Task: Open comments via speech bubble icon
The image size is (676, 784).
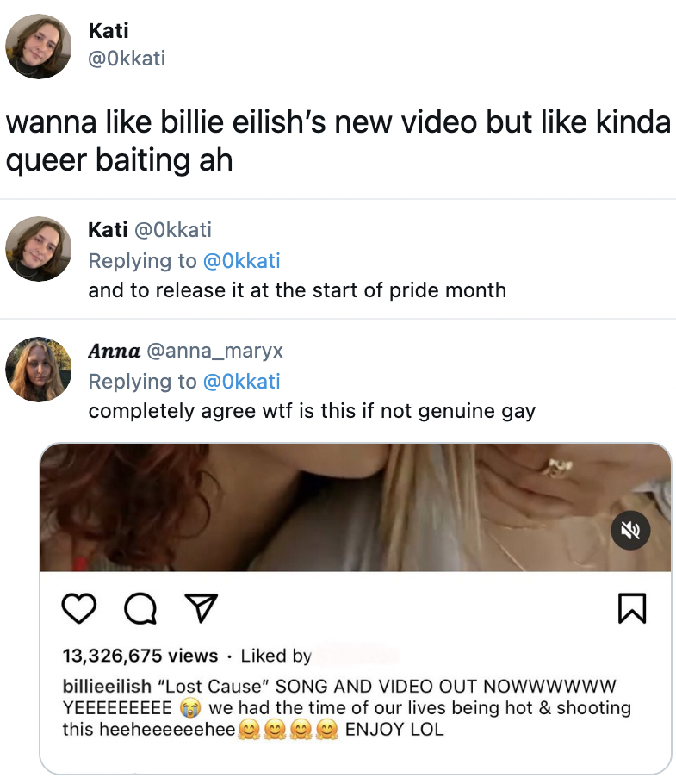Action: pos(140,608)
